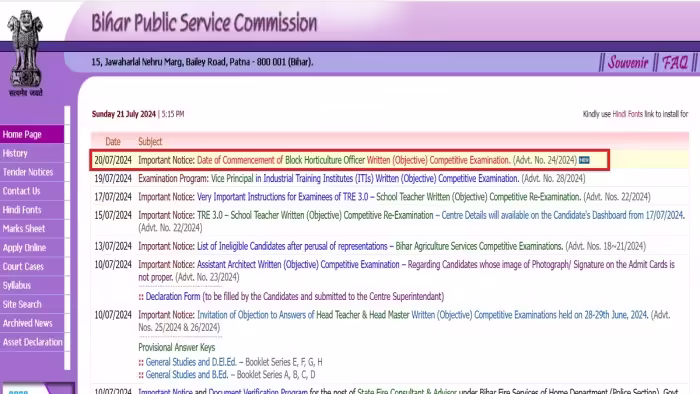Open Site Search in the sidebar
This screenshot has height=394, width=700.
(32, 304)
